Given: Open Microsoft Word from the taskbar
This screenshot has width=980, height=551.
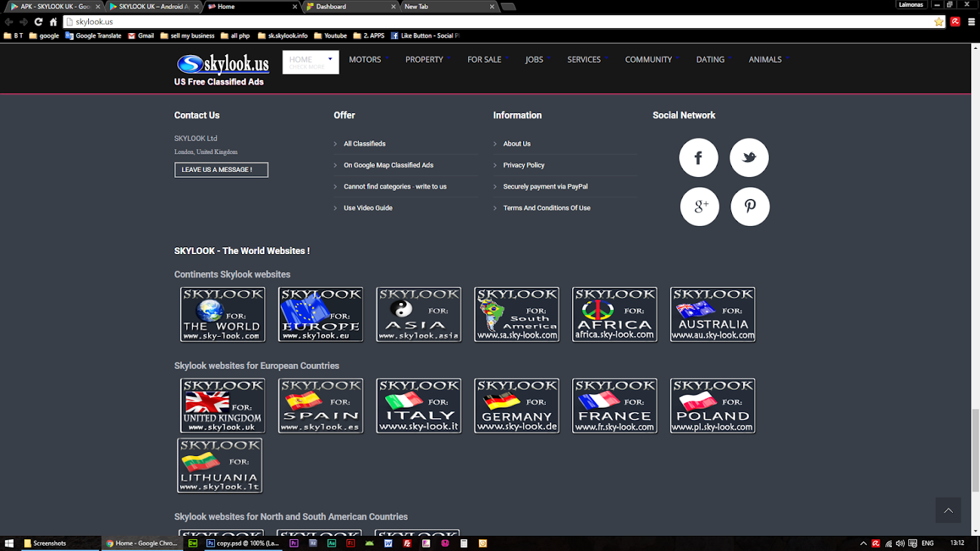Looking at the screenshot, I should coord(389,543).
